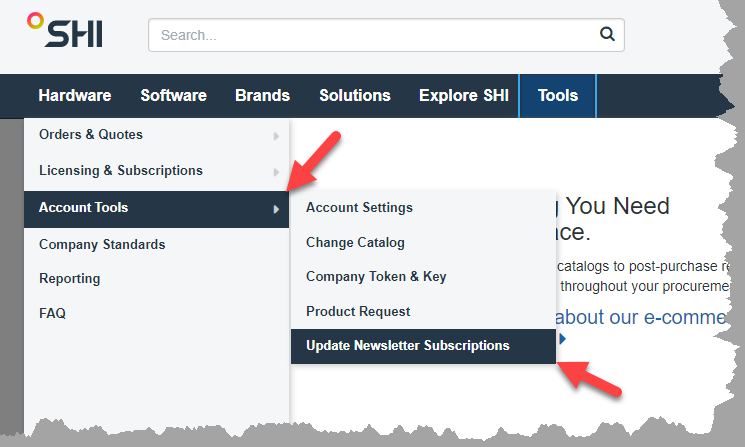Click blue arrow beneath e-commerce link
Viewport: 745px width, 447px height.
[x=563, y=339]
